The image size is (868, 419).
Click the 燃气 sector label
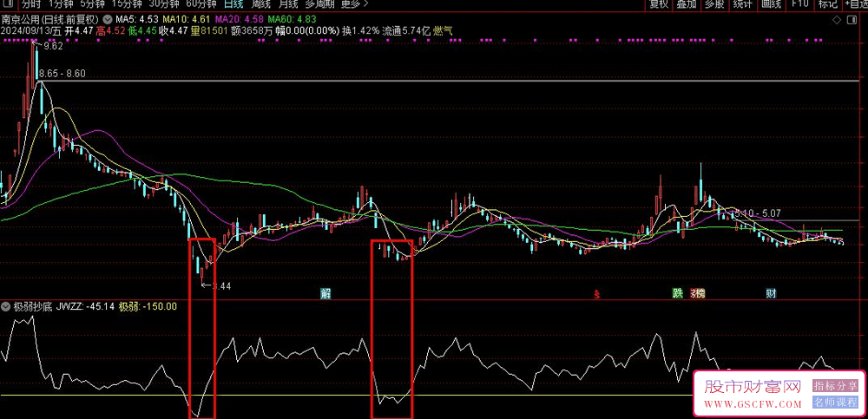point(443,30)
